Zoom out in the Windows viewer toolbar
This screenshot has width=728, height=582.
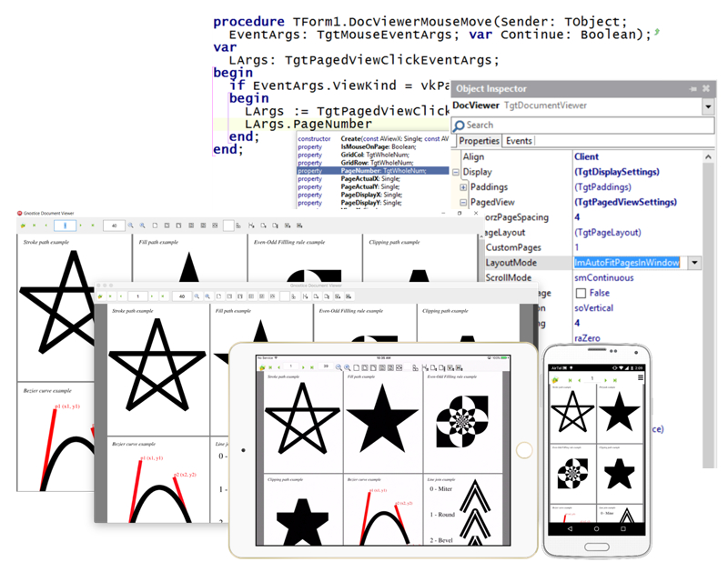pos(130,226)
